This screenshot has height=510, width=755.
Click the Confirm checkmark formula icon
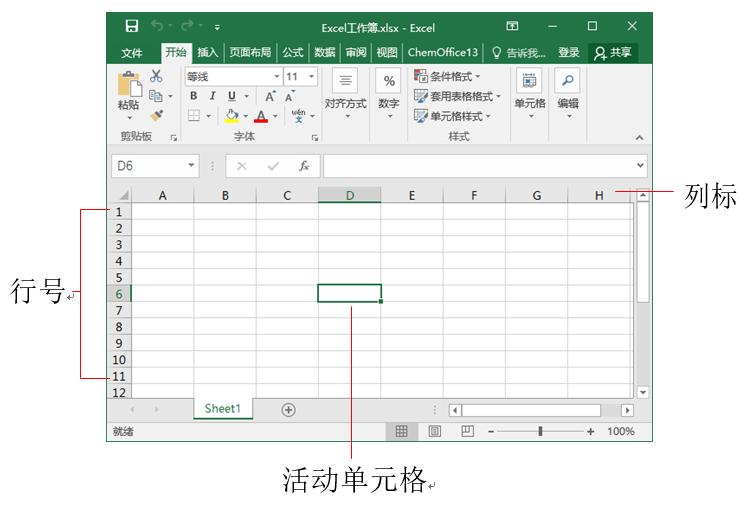coord(273,166)
